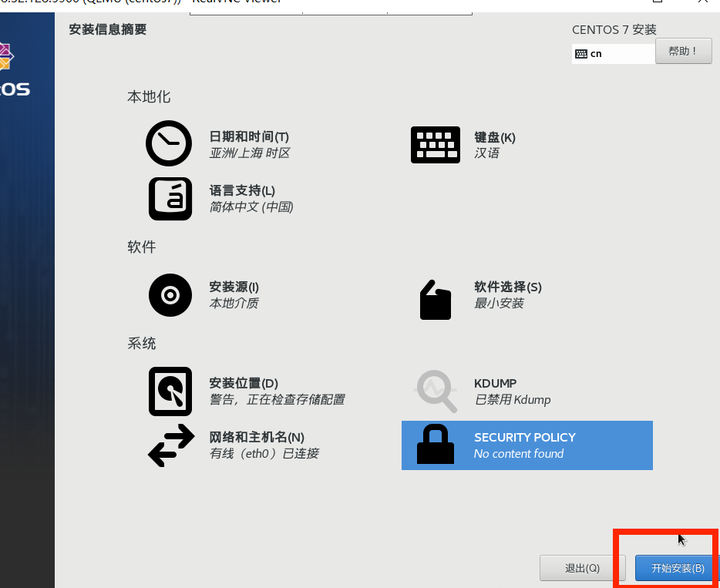
Task: Click the 最小安装 status text
Action: (x=499, y=303)
